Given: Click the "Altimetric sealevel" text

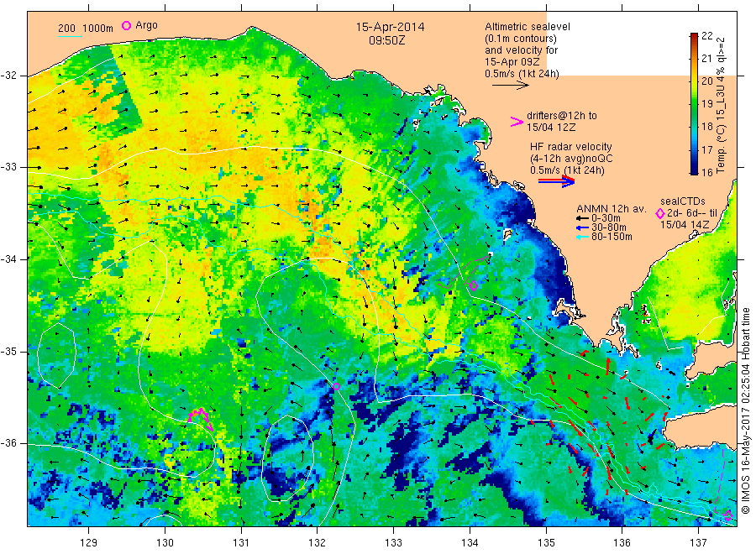Looking at the screenshot, I should [528, 27].
